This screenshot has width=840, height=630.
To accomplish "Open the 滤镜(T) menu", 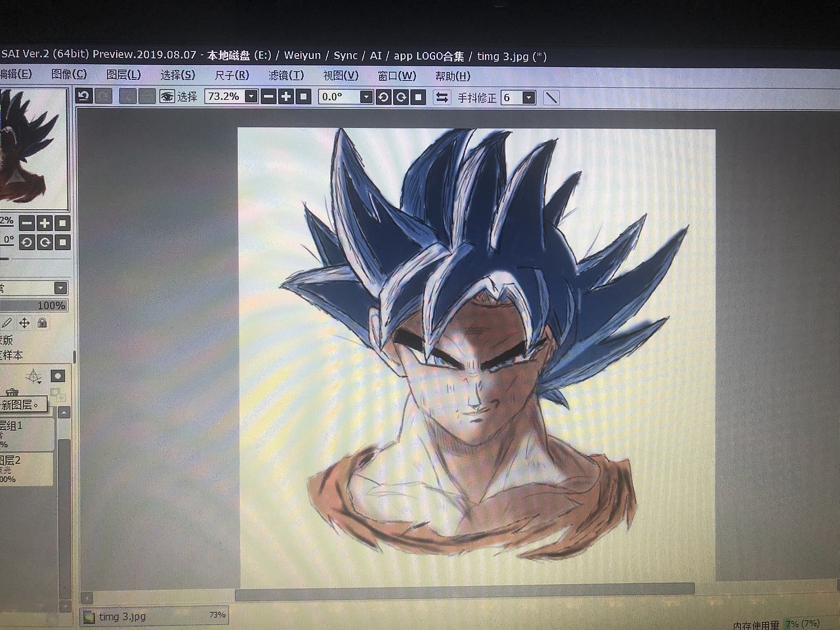I will pos(286,75).
